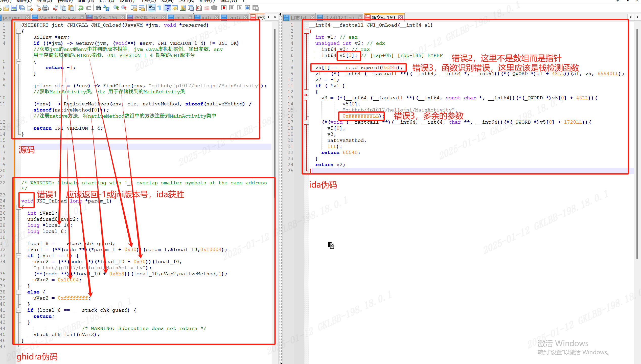
Task: Click the Cut scissors icon
Action: [x=55, y=8]
